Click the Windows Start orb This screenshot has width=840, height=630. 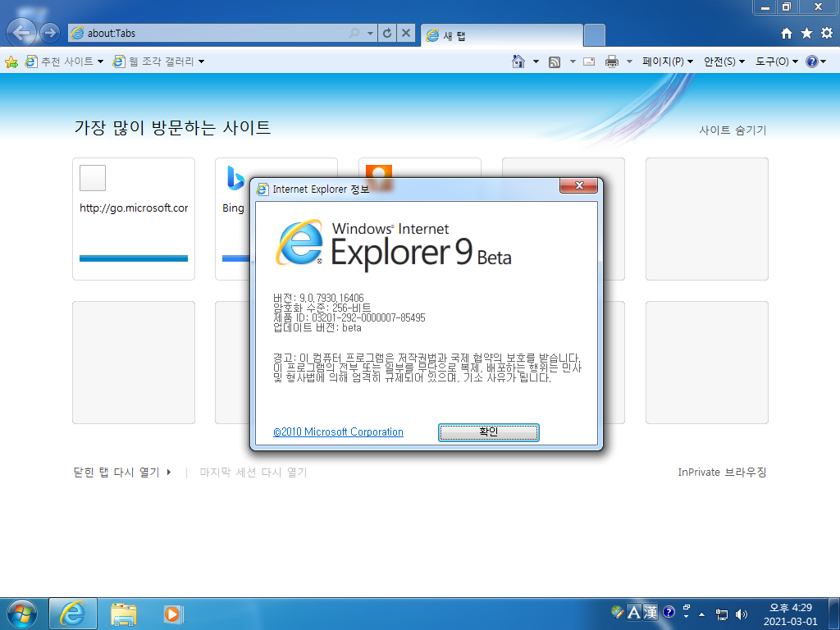coord(22,614)
